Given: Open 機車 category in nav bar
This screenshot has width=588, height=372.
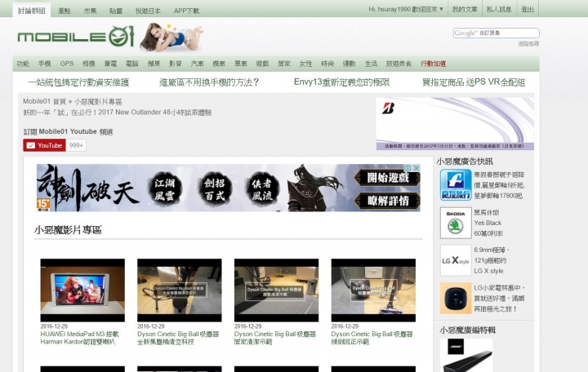Looking at the screenshot, I should pyautogui.click(x=219, y=64).
